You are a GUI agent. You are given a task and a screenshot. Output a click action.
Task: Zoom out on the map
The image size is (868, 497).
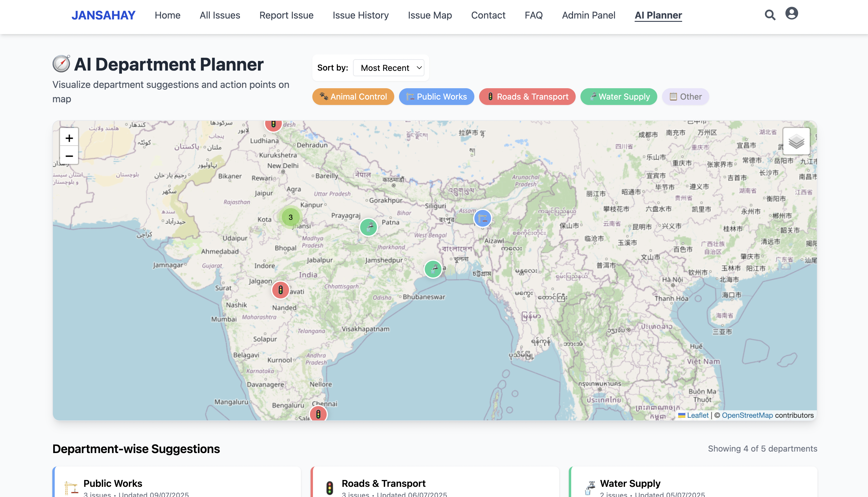click(69, 156)
